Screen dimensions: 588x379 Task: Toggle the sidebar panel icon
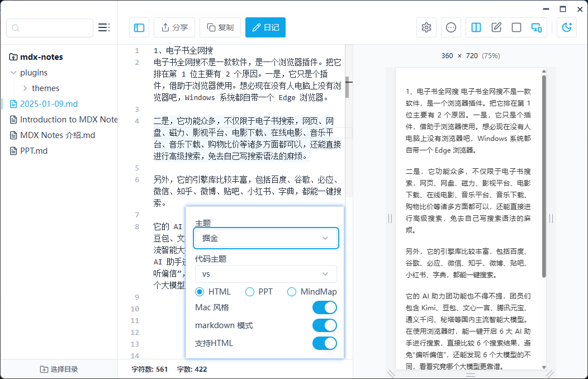click(139, 27)
